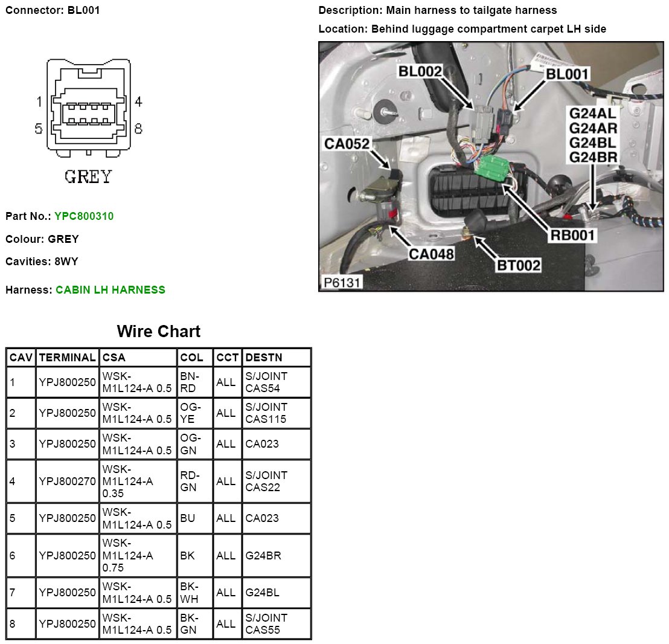Select the 'Behind luggage compartment carpet LH side' location
The image size is (669, 644).
[x=488, y=29]
